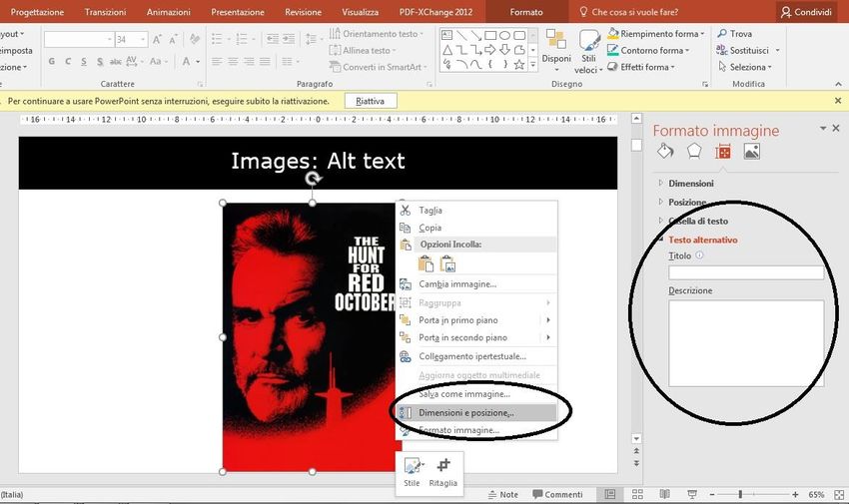The height and width of the screenshot is (504, 849).
Task: Close the reactivation notification bar
Action: coord(838,101)
